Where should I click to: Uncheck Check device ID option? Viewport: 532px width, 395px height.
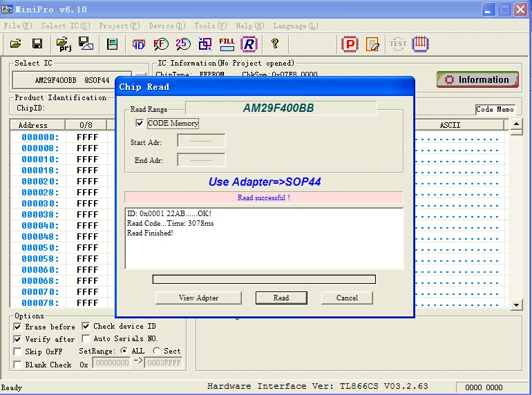pos(86,326)
